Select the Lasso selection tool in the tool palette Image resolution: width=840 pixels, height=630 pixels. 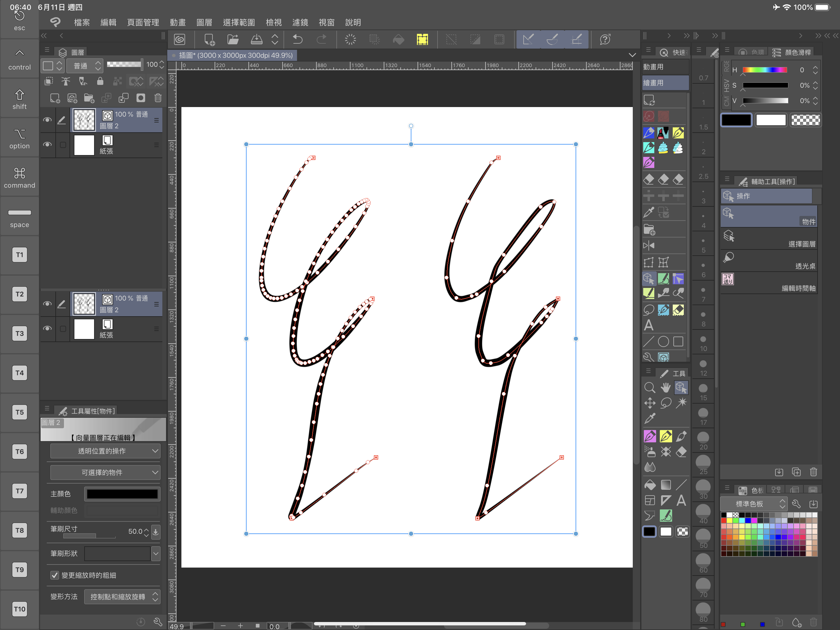pos(665,403)
